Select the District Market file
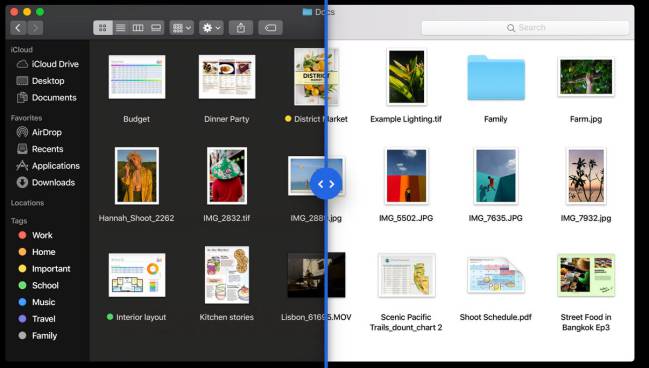 pos(316,77)
